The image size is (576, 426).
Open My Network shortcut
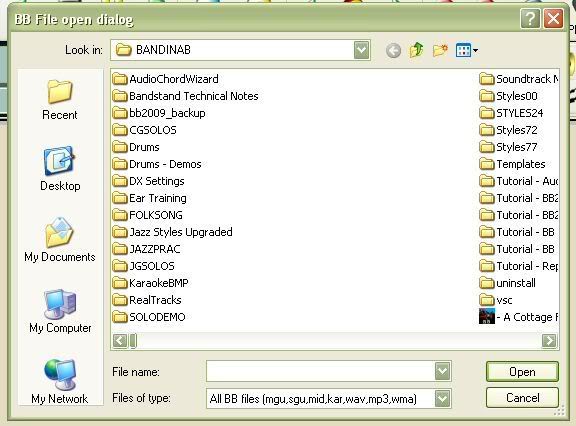coord(60,382)
